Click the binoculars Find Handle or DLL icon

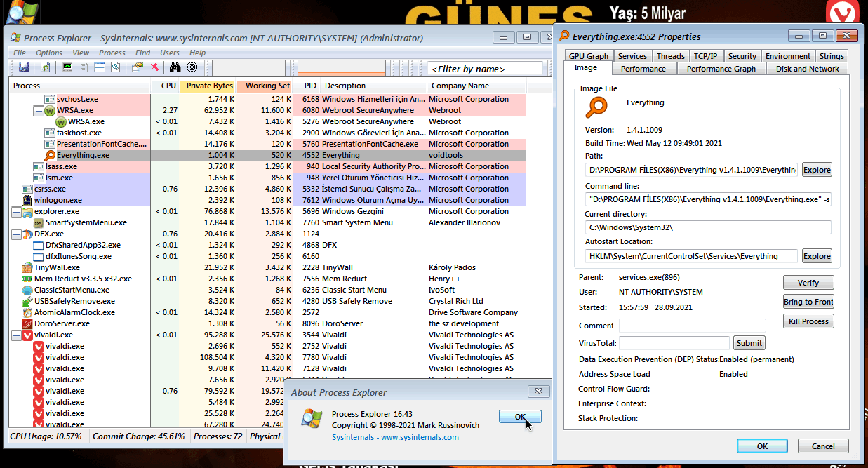175,67
